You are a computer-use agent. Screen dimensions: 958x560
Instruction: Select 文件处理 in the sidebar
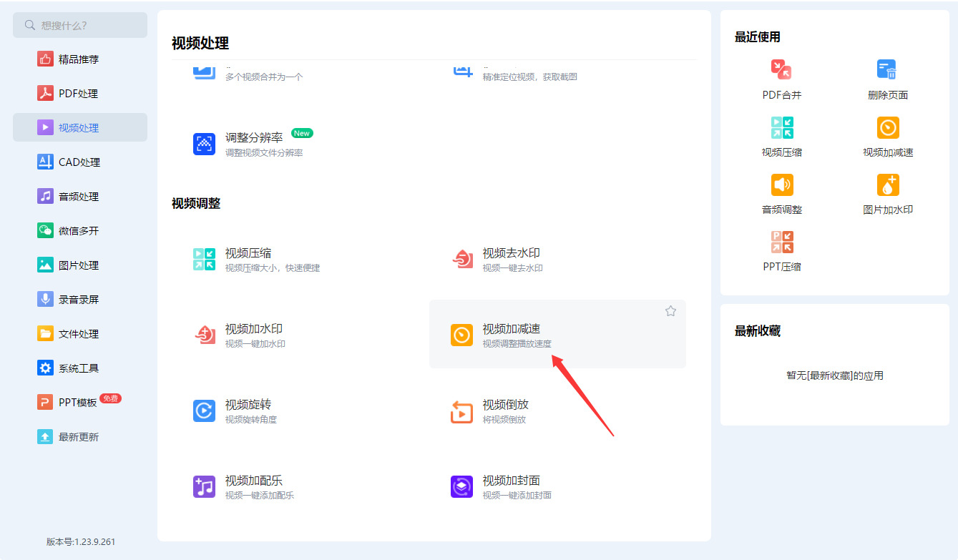click(x=80, y=334)
